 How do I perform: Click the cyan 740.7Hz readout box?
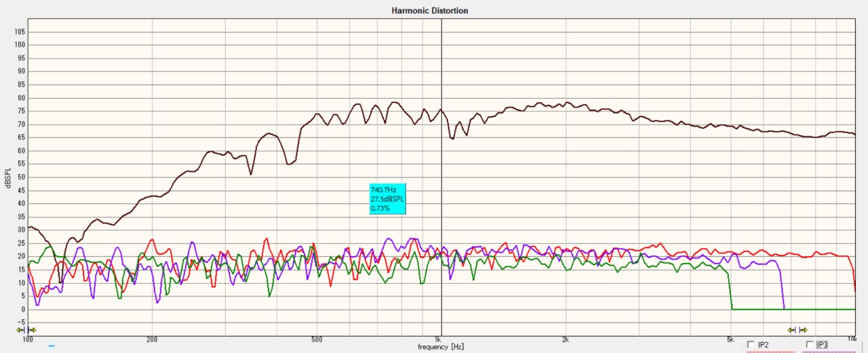pos(387,199)
